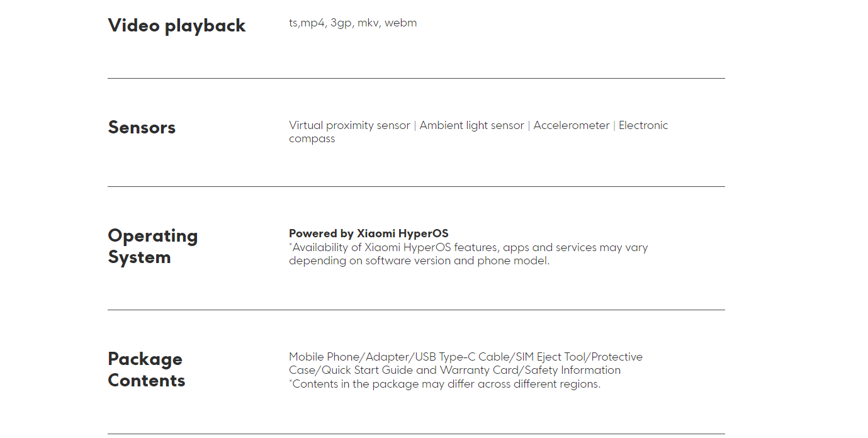Click the Video playback heading
Image resolution: width=868 pixels, height=438 pixels.
pos(177,26)
